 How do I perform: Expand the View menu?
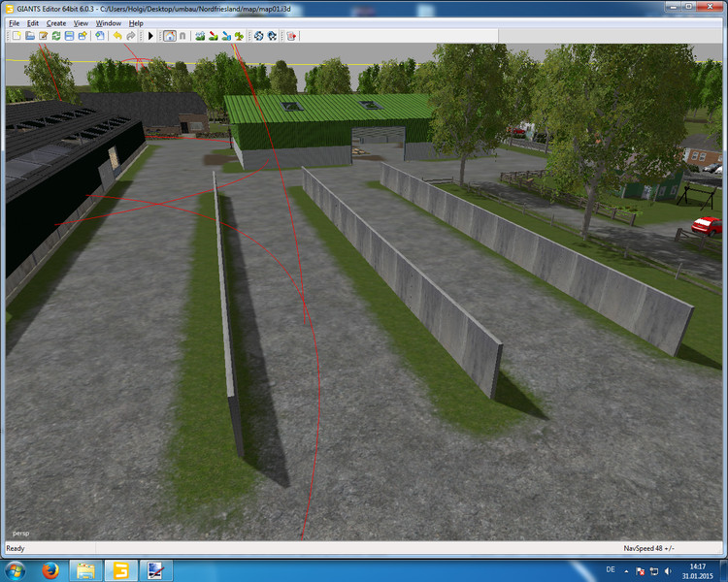coord(81,22)
